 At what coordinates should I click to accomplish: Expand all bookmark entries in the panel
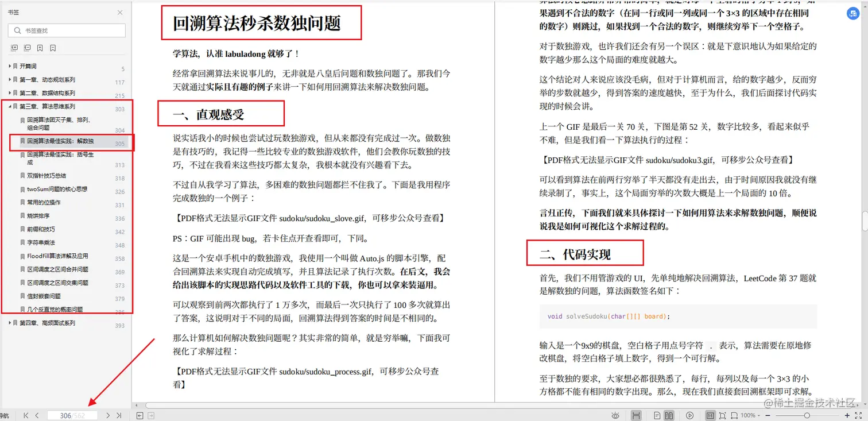click(x=14, y=47)
